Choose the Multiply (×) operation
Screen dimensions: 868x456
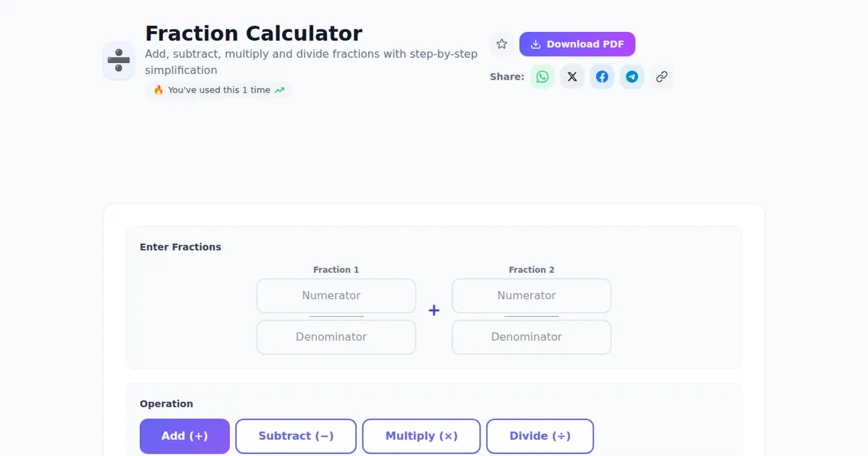click(421, 436)
